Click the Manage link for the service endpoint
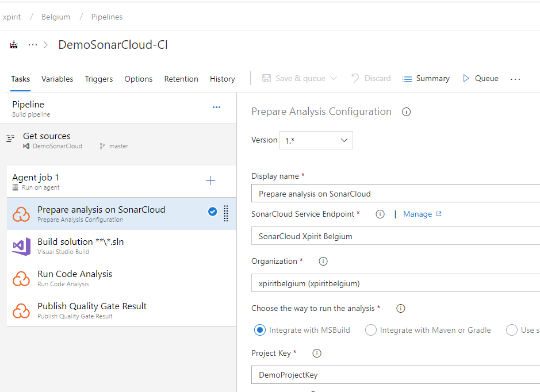This screenshot has height=392, width=540. click(418, 214)
